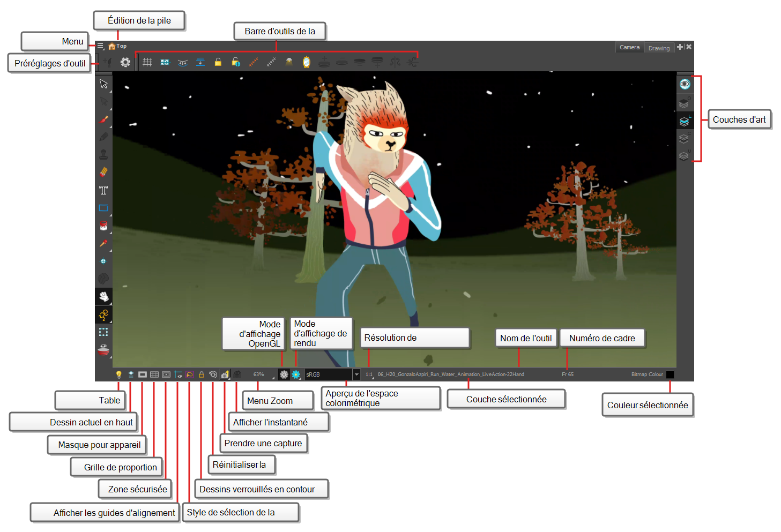Click the black selected colour swatch
This screenshot has height=532, width=781.
pos(670,374)
